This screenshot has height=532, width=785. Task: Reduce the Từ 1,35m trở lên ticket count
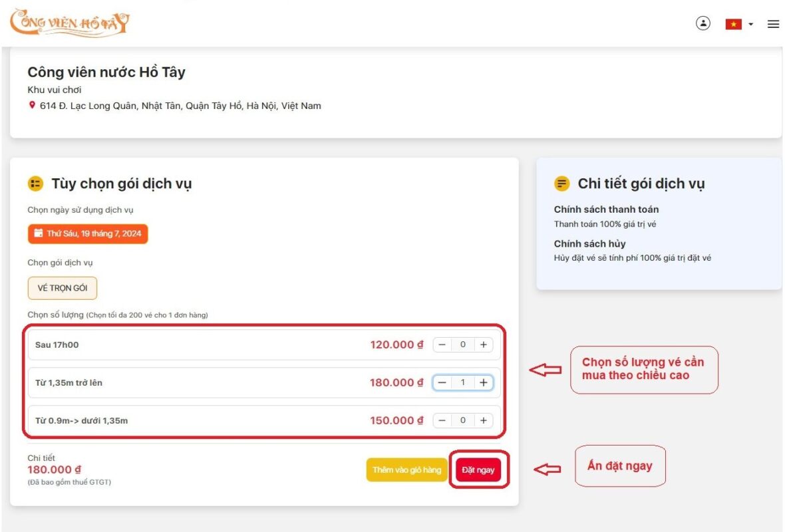[442, 382]
